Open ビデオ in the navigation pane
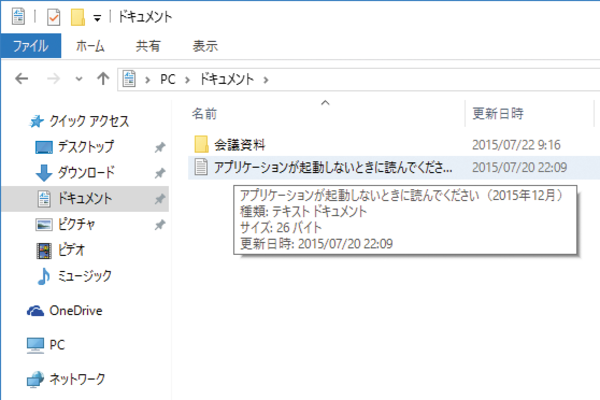 [71, 250]
